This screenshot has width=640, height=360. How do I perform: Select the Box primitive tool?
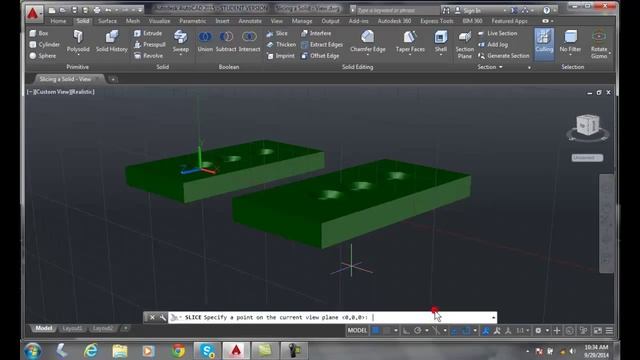tap(39, 33)
